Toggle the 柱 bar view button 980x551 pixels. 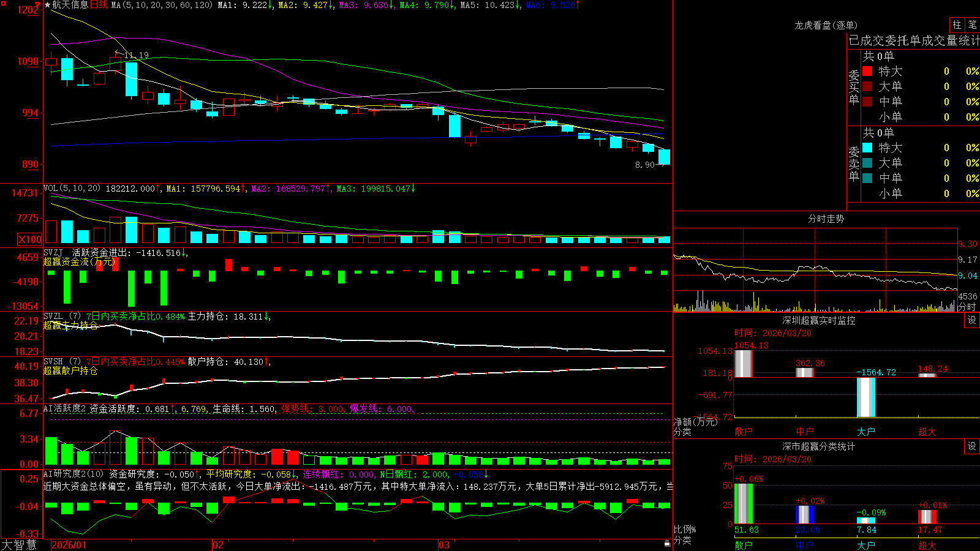pyautogui.click(x=957, y=24)
